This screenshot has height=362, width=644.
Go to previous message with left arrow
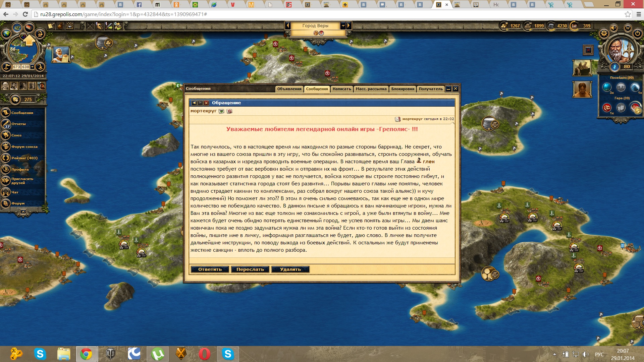(x=194, y=103)
